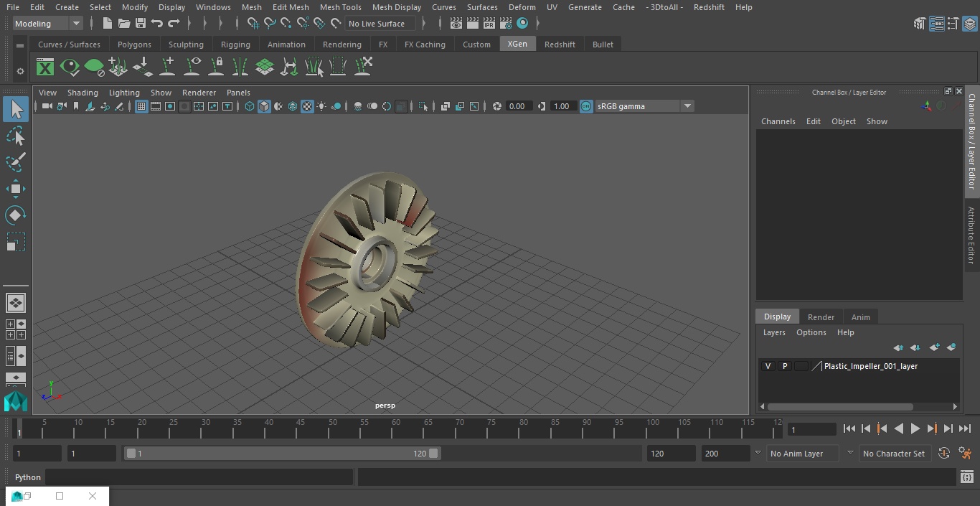The image size is (980, 506).
Task: Go to the start of playback range
Action: 849,428
